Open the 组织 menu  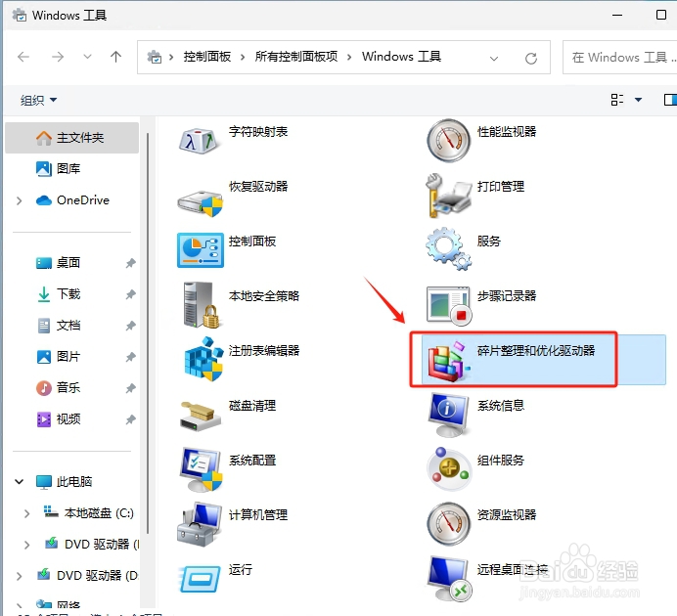click(x=38, y=100)
